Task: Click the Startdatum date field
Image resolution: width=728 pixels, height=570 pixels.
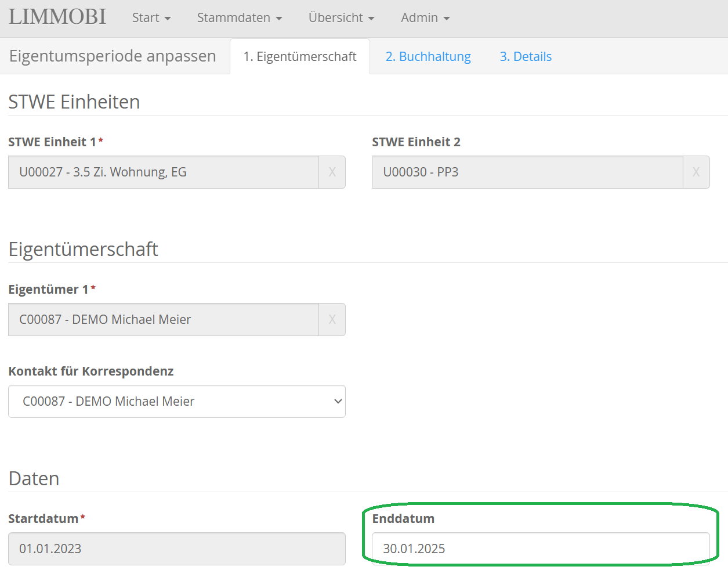Action: coord(176,549)
